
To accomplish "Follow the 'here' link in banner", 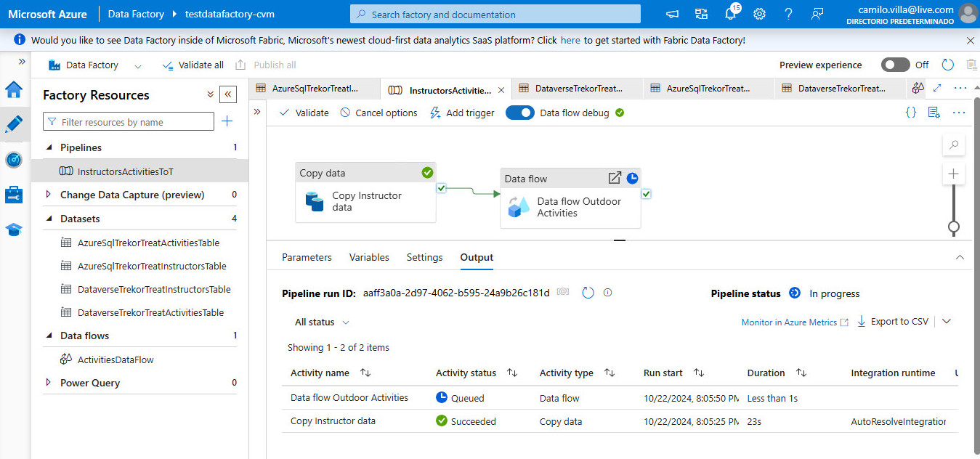I will (x=570, y=41).
